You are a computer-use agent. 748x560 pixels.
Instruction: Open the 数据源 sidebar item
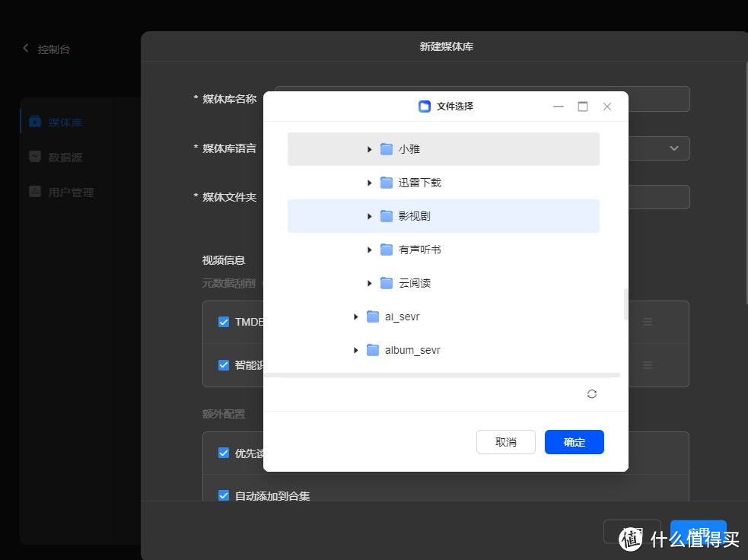pyautogui.click(x=79, y=157)
